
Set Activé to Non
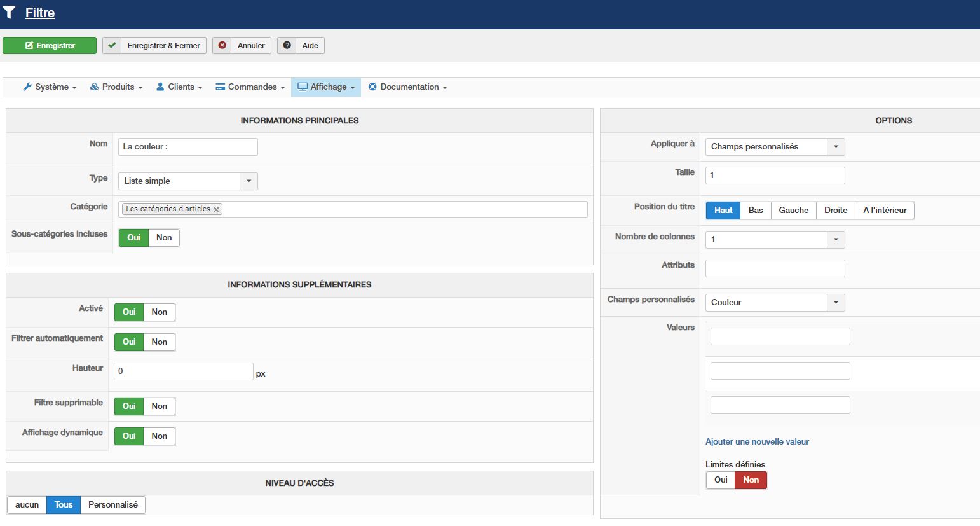160,312
